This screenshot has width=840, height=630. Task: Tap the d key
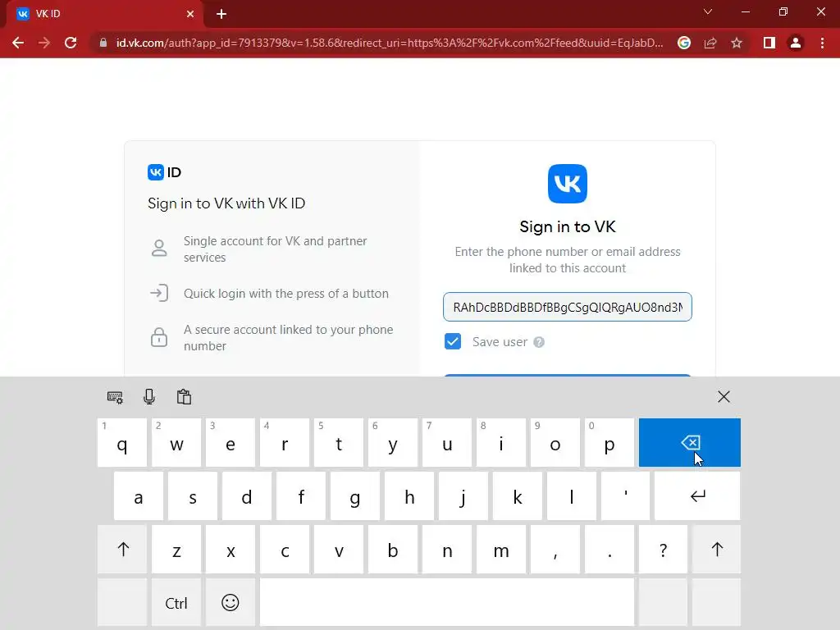[x=246, y=496]
